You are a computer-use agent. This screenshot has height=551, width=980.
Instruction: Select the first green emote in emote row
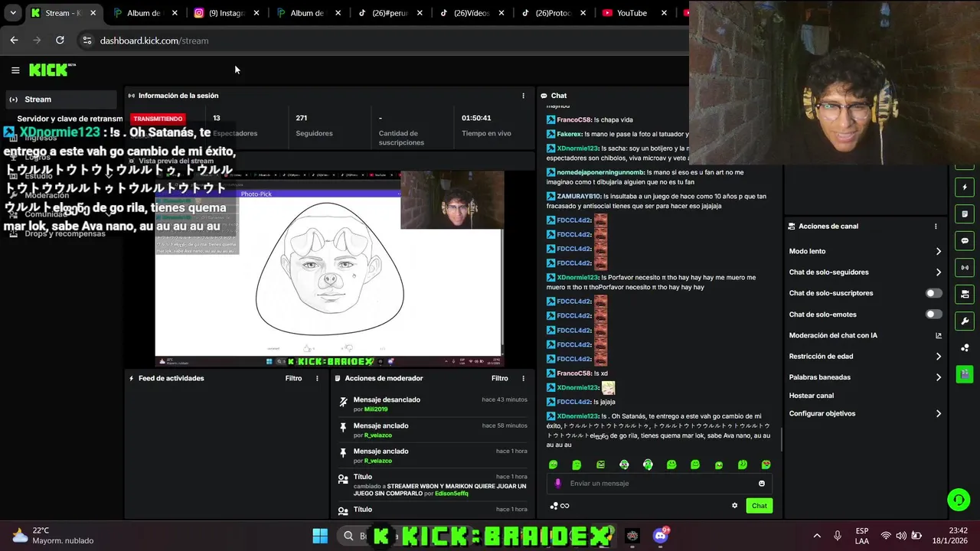[x=554, y=465]
